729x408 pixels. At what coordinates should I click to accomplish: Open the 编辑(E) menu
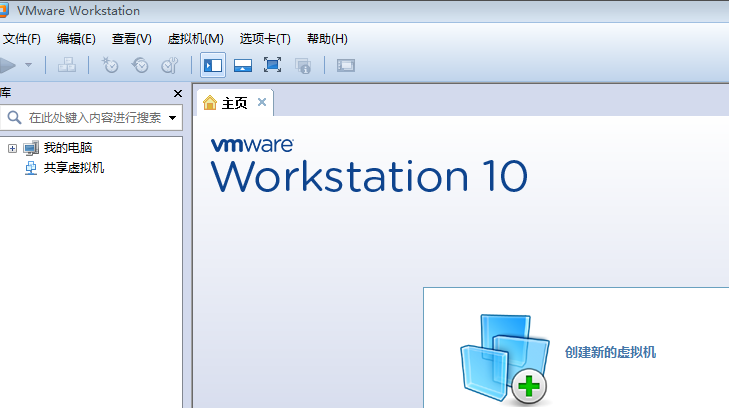coord(76,39)
